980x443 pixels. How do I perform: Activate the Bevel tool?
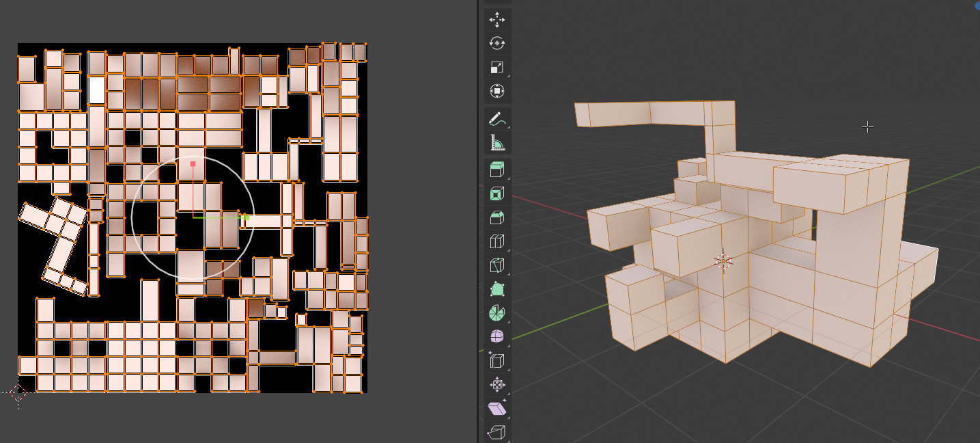point(497,218)
